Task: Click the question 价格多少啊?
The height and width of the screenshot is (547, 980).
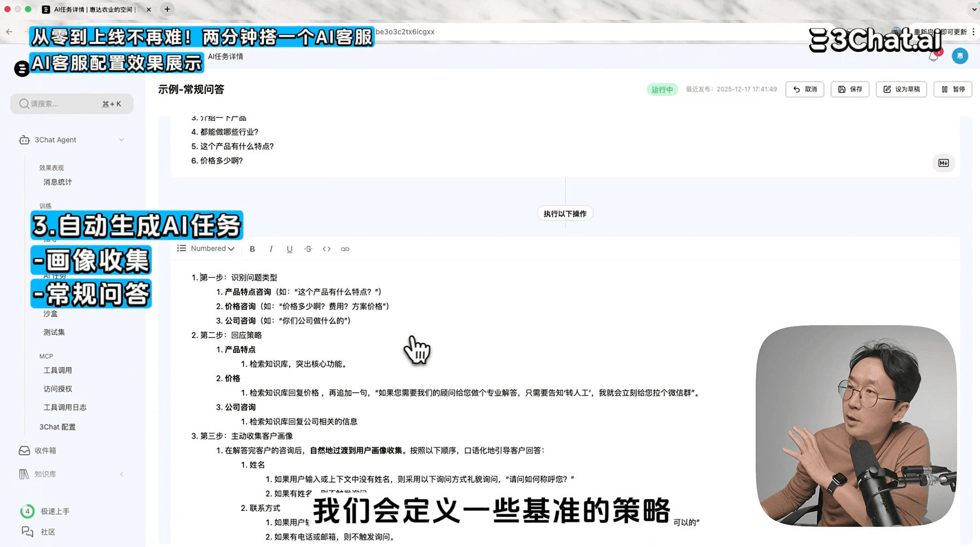Action: tap(222, 161)
